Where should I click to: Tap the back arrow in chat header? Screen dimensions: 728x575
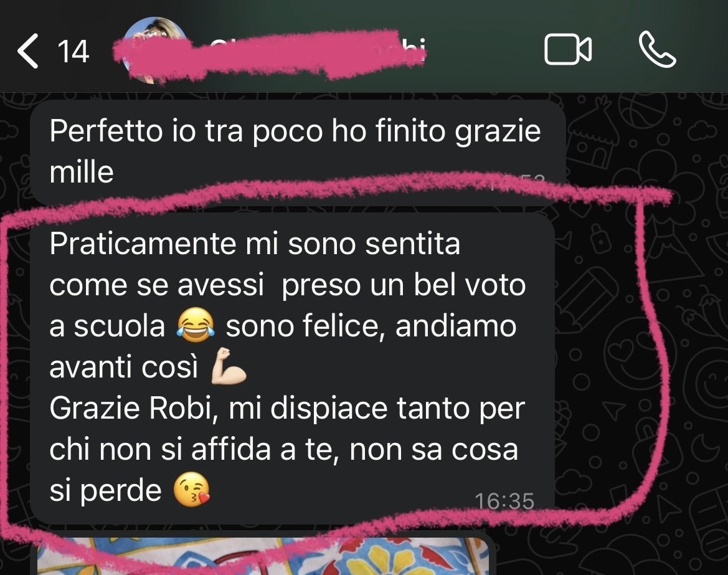click(28, 51)
